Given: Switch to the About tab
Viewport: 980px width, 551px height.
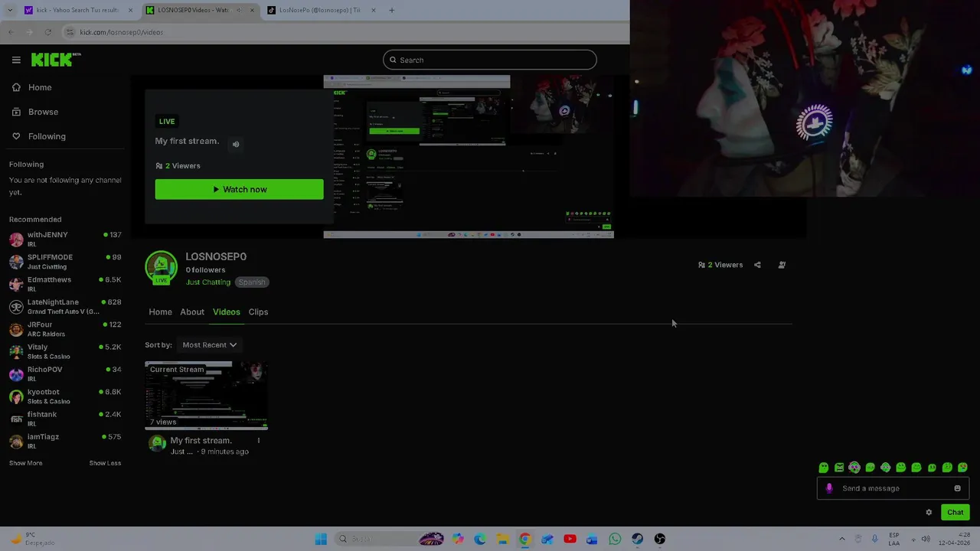Looking at the screenshot, I should point(192,311).
